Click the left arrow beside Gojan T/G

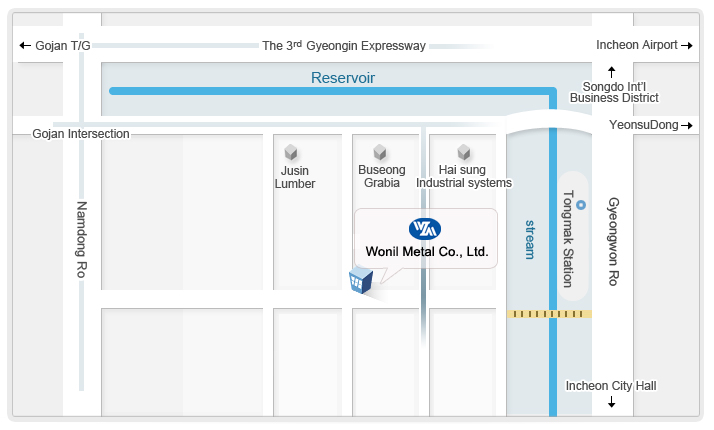25,46
